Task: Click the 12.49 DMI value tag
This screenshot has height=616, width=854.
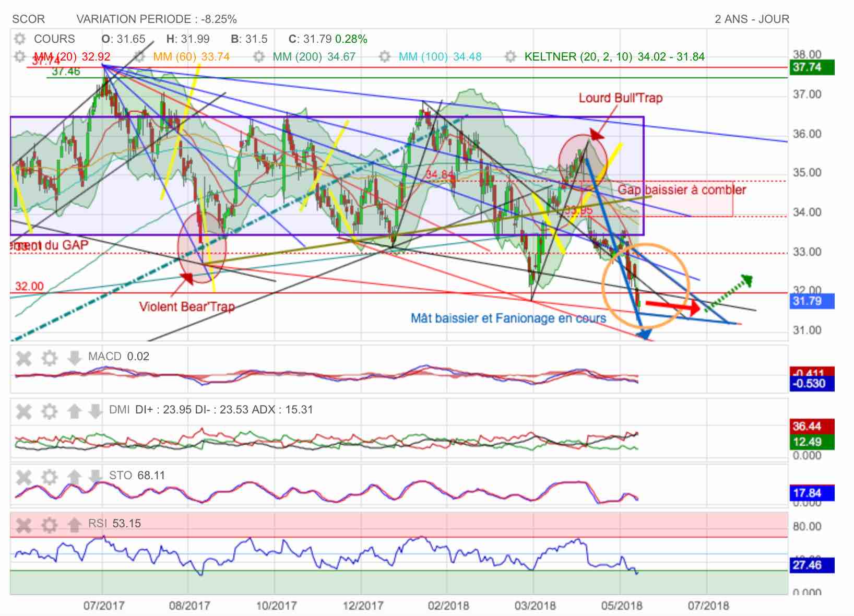Action: point(812,442)
